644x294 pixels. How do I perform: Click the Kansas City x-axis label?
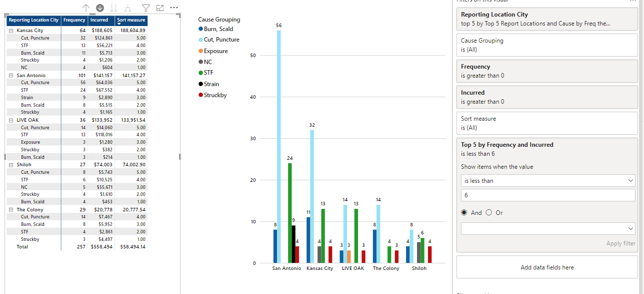(319, 268)
